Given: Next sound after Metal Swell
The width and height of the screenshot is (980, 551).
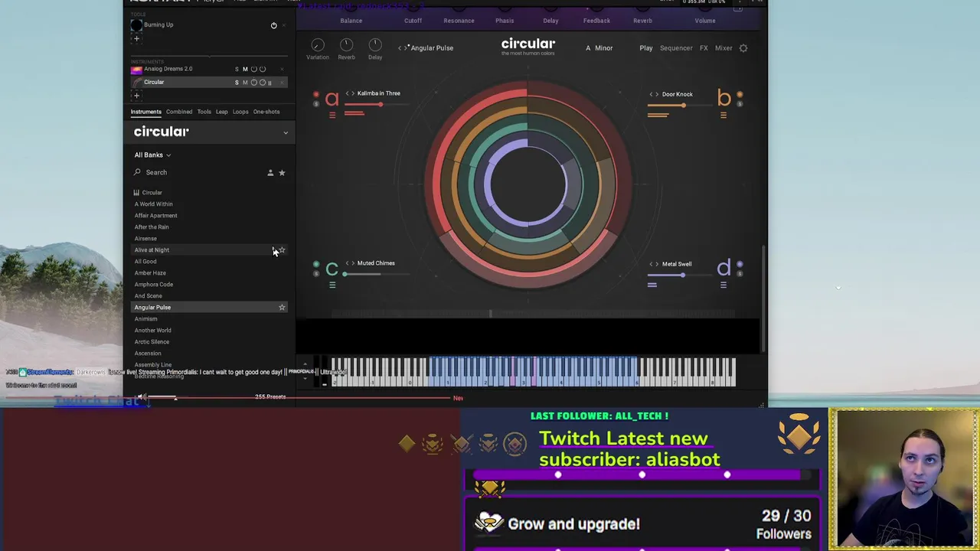Looking at the screenshot, I should [x=657, y=265].
